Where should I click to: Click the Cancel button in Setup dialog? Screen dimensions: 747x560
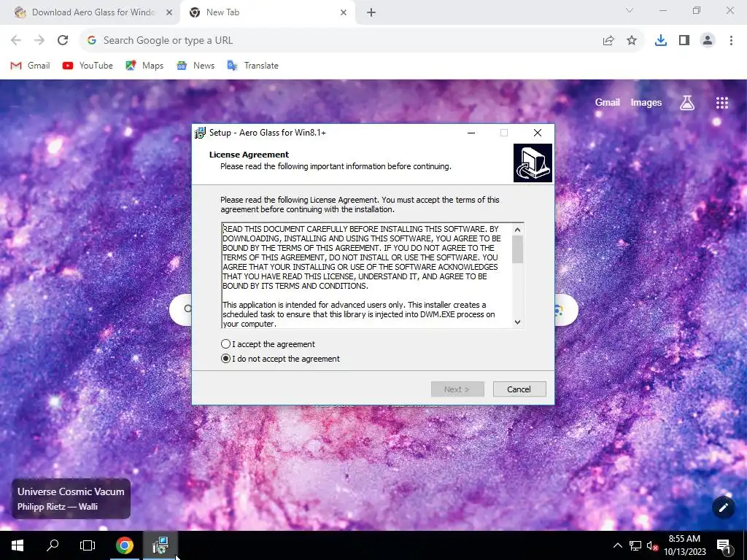click(x=519, y=389)
